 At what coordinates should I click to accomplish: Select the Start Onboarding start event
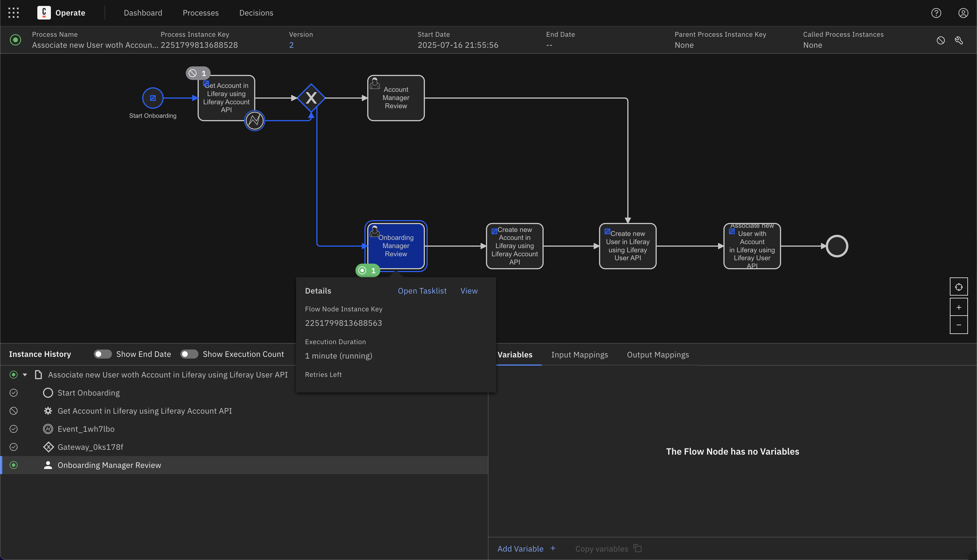point(153,98)
